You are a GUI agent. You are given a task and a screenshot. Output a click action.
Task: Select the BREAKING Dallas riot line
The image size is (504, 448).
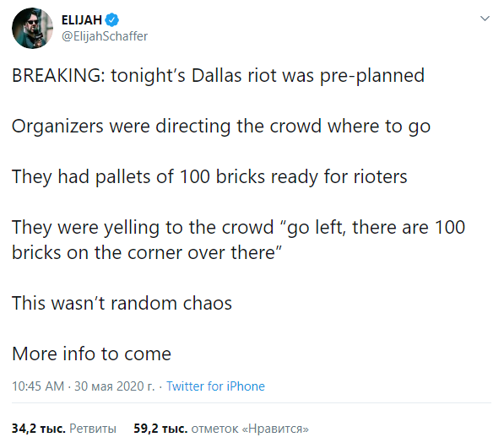click(219, 76)
